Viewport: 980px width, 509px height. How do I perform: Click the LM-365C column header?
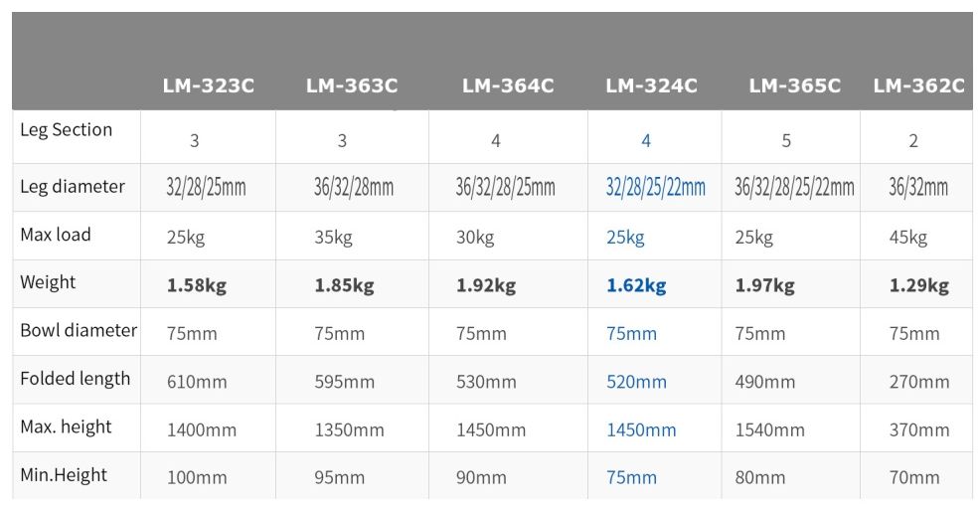794,86
